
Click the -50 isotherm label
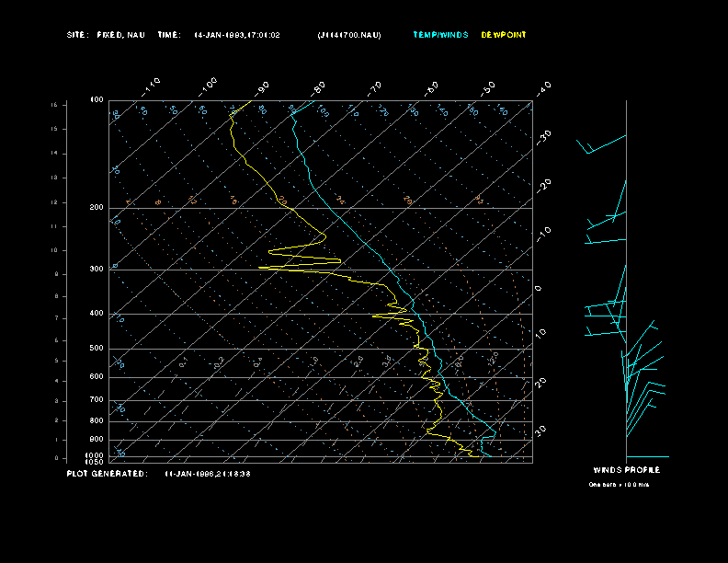pyautogui.click(x=487, y=87)
